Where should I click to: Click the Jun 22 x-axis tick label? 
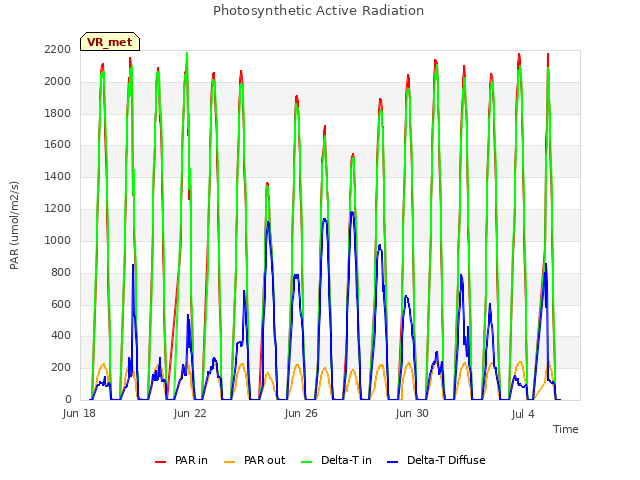pos(190,414)
